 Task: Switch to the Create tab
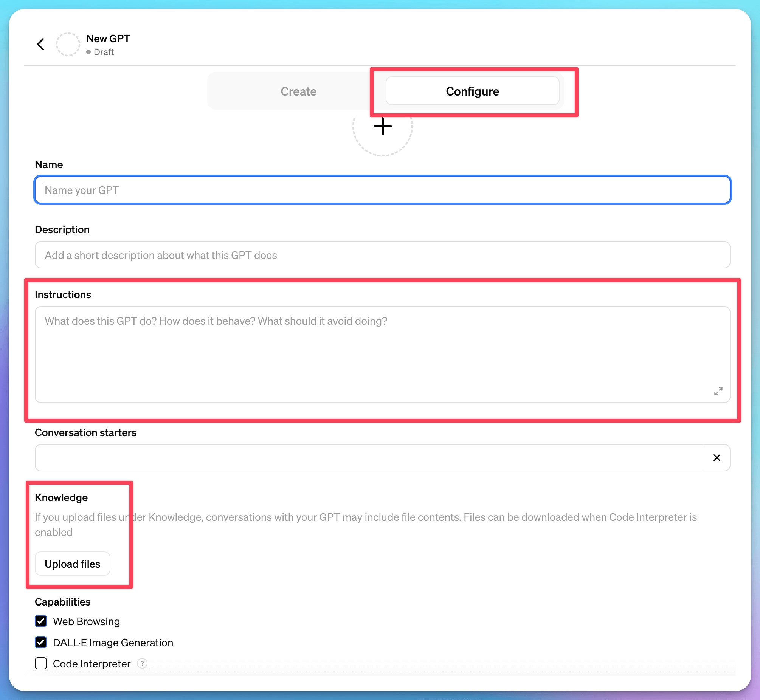point(298,91)
